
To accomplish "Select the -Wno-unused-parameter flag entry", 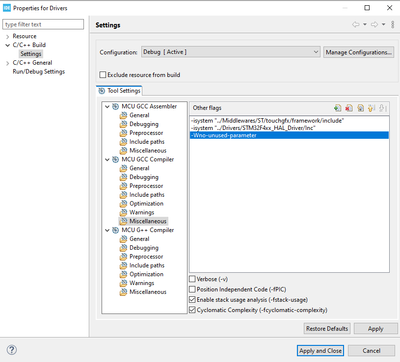I will 289,135.
